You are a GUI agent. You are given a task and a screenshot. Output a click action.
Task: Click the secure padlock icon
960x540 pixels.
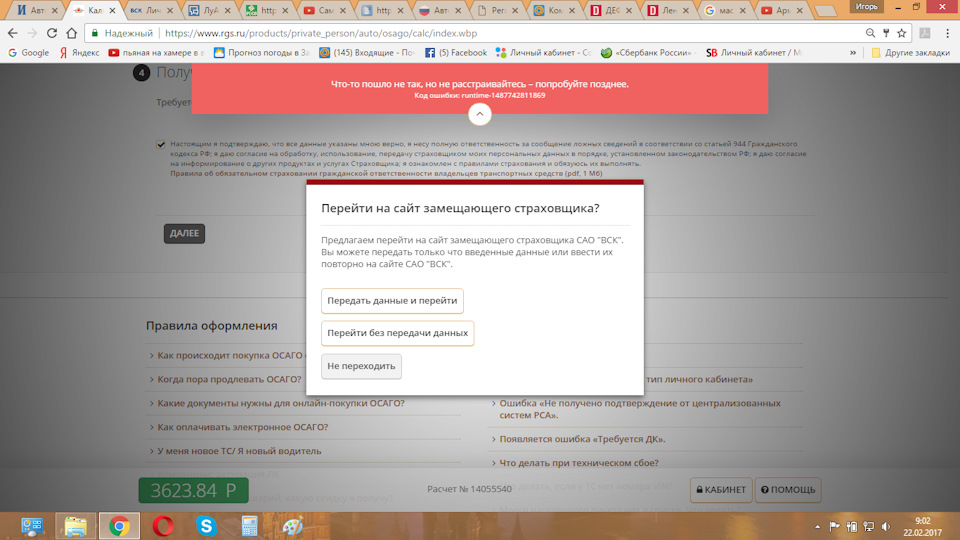[94, 33]
